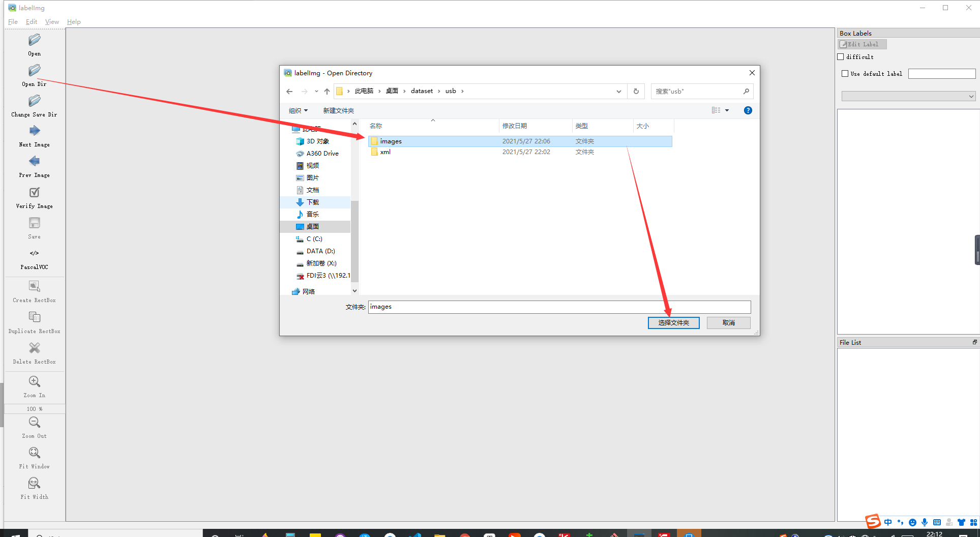Screen dimensions: 980x537
Task: Click the Zoom Out tool
Action: click(x=34, y=428)
